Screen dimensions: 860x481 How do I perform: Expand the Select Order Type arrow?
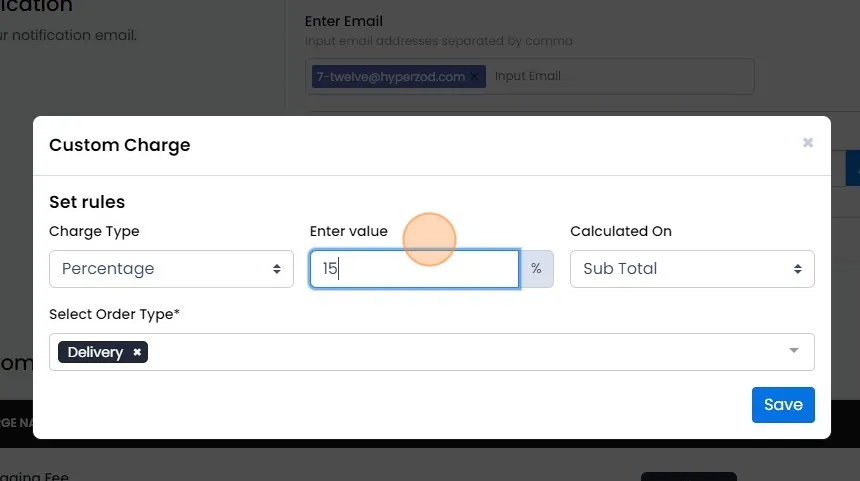(x=794, y=351)
